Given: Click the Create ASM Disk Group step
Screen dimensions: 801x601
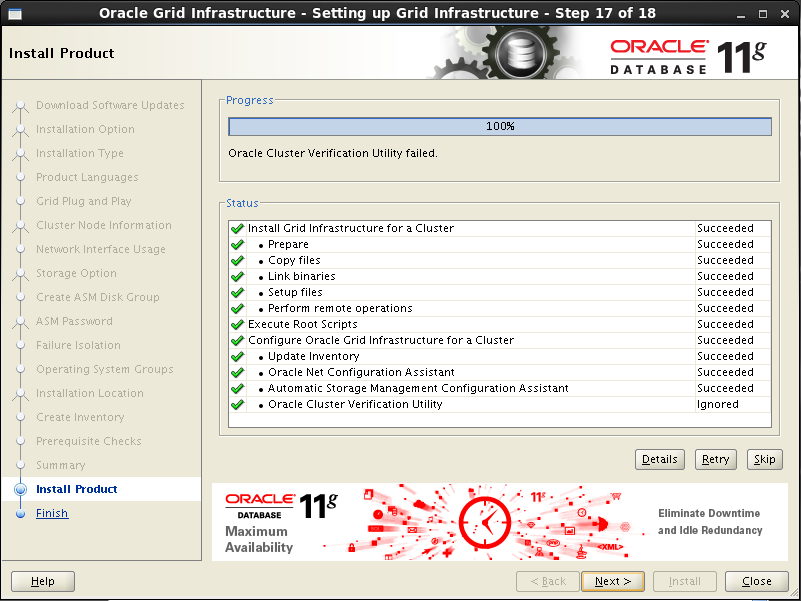Looking at the screenshot, I should click(x=98, y=297).
